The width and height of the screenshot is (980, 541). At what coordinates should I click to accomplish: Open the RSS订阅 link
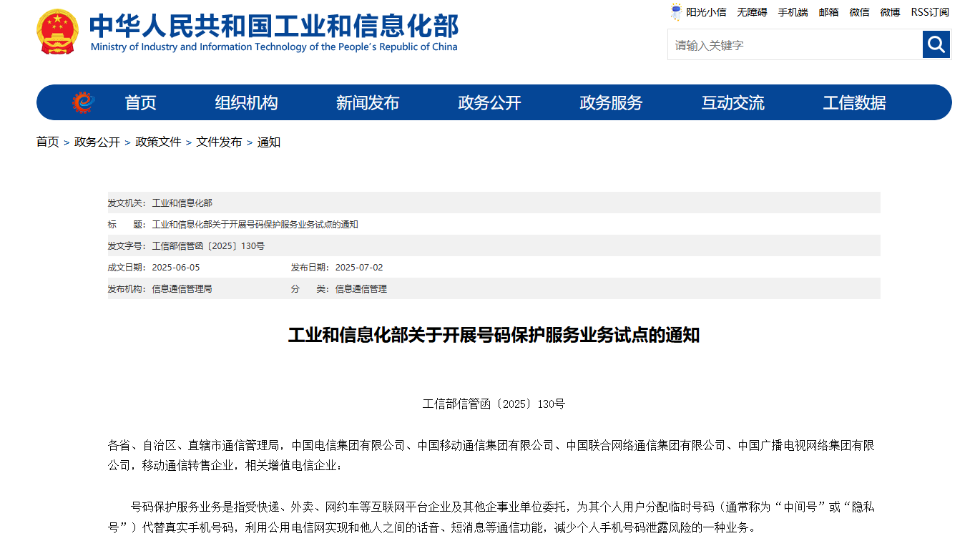(x=930, y=12)
